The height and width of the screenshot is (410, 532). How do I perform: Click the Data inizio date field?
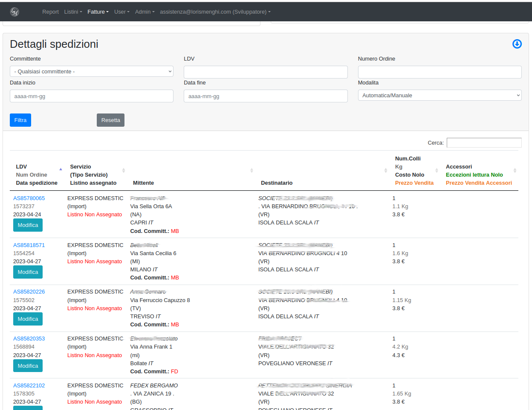click(92, 96)
